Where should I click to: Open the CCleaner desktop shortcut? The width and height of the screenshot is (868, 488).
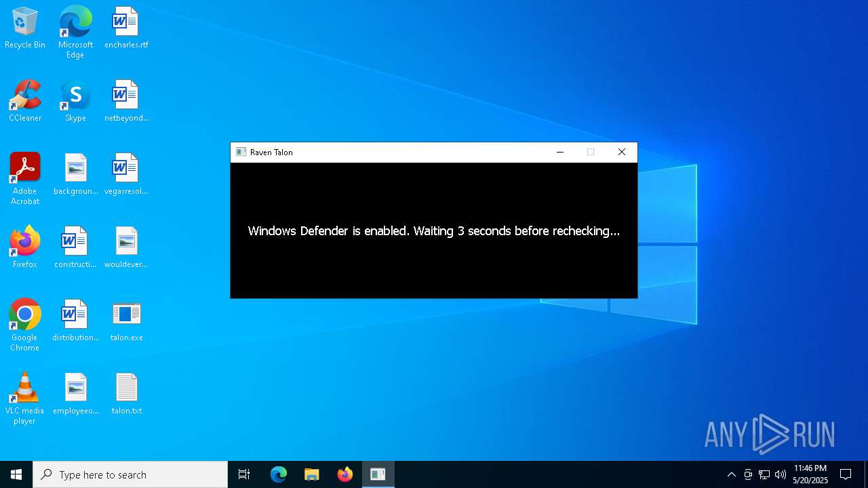click(25, 101)
